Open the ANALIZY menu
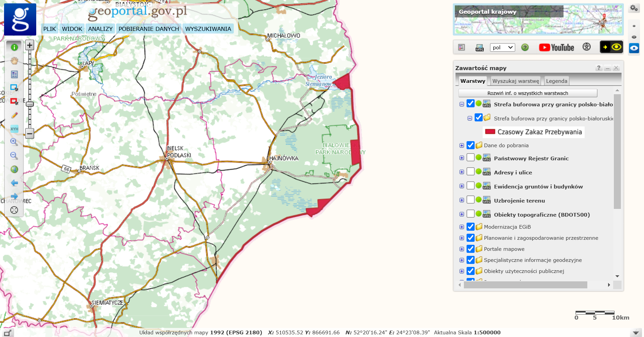 tap(100, 29)
